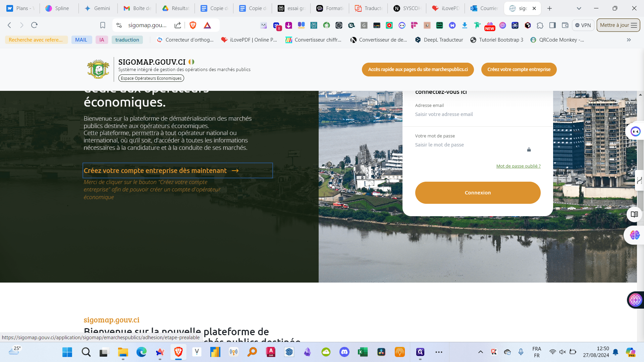Click the magenta download arrow extension

[x=288, y=25]
